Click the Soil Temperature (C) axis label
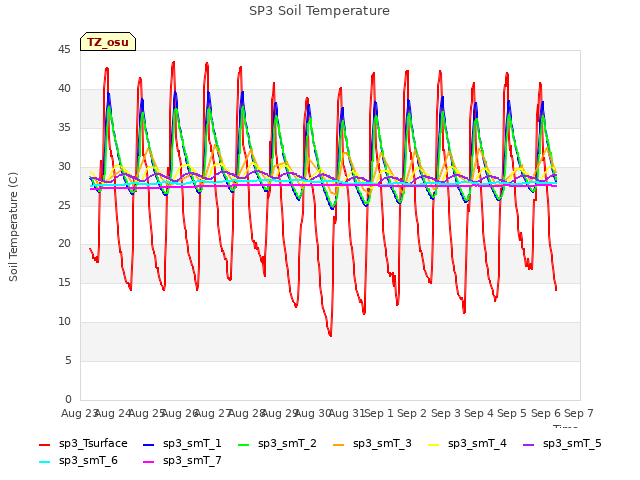The height and width of the screenshot is (480, 640). [x=13, y=227]
